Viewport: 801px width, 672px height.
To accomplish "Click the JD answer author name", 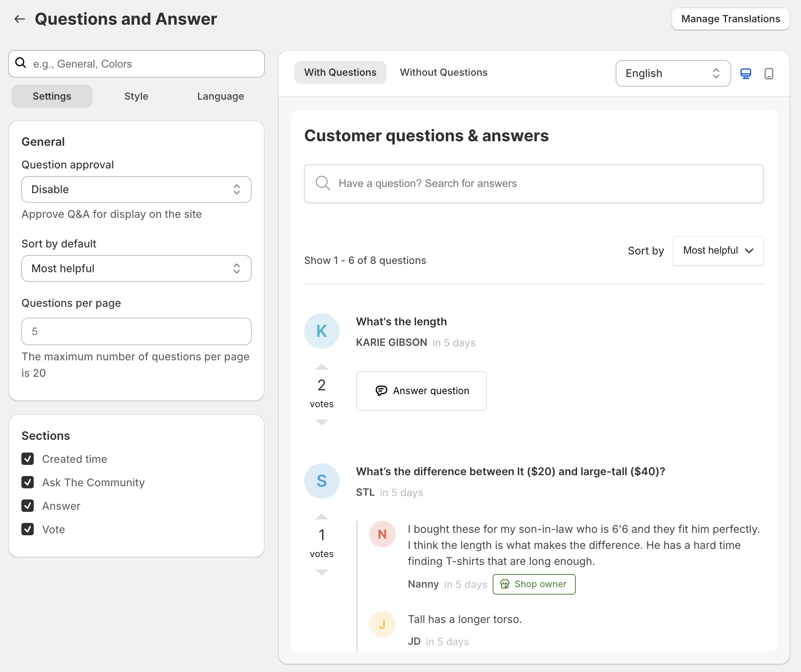I will pyautogui.click(x=414, y=642).
